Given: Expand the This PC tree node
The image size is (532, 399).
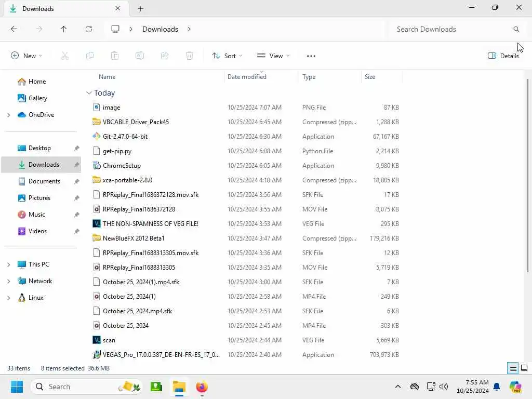Looking at the screenshot, I should 8,264.
